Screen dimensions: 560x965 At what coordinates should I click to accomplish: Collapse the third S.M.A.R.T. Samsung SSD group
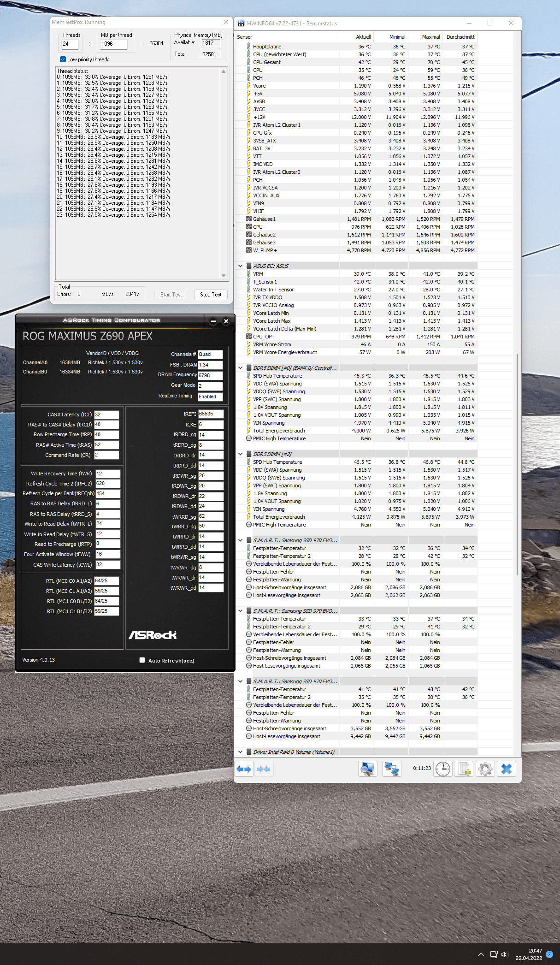coord(240,681)
